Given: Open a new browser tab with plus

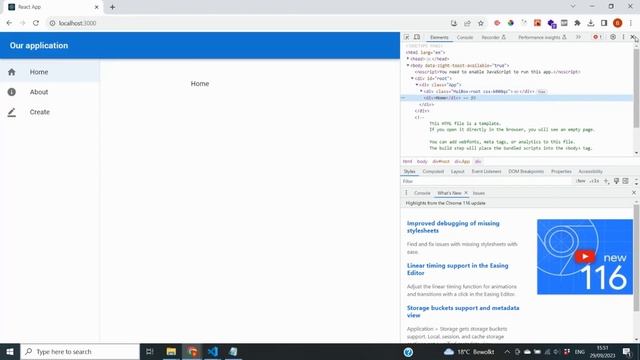Looking at the screenshot, I should 112,7.
